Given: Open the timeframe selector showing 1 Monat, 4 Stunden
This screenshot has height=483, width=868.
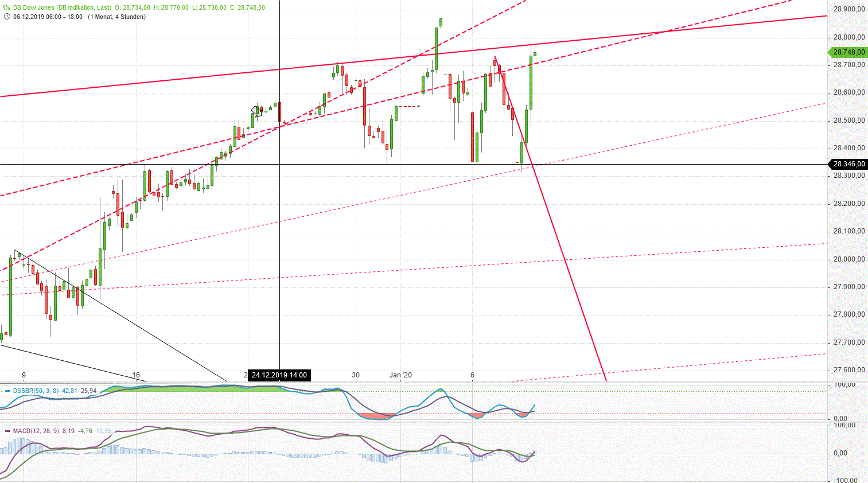Looking at the screenshot, I should pyautogui.click(x=118, y=18).
